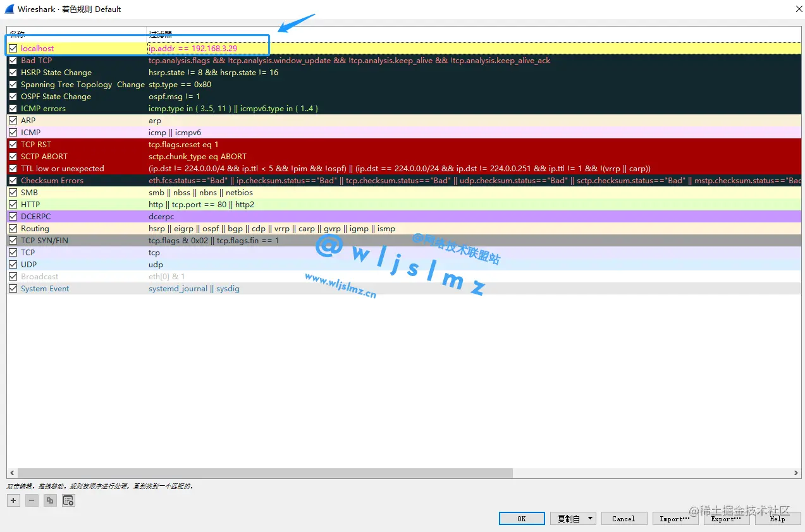Toggle the HSRP State Change checkbox
Image resolution: width=805 pixels, height=532 pixels.
click(x=13, y=73)
